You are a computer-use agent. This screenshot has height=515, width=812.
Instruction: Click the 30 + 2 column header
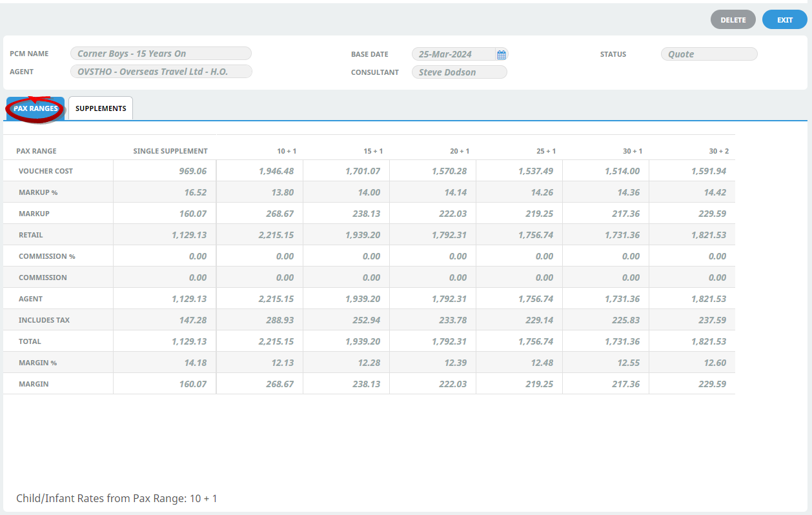tap(719, 151)
